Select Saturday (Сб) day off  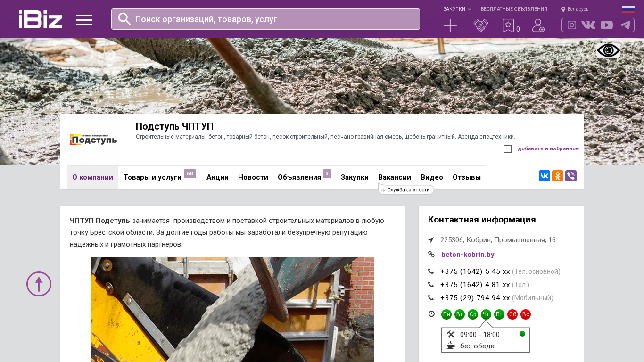pyautogui.click(x=512, y=314)
